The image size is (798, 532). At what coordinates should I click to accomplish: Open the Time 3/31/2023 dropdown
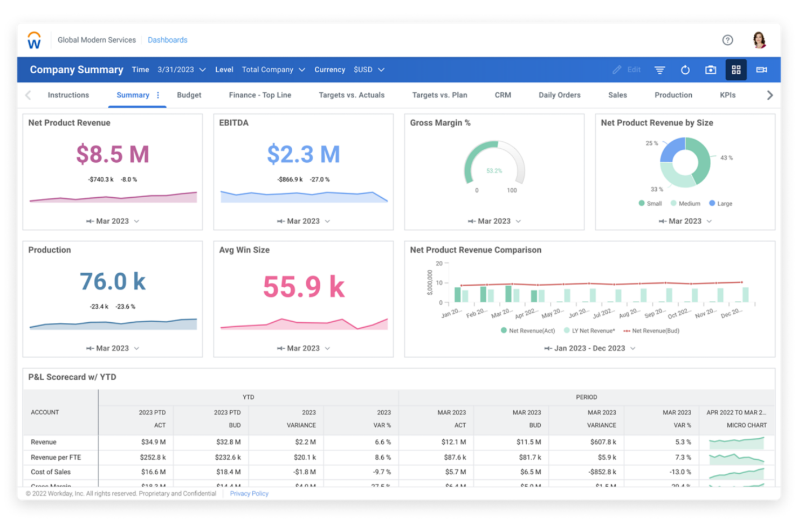click(181, 70)
